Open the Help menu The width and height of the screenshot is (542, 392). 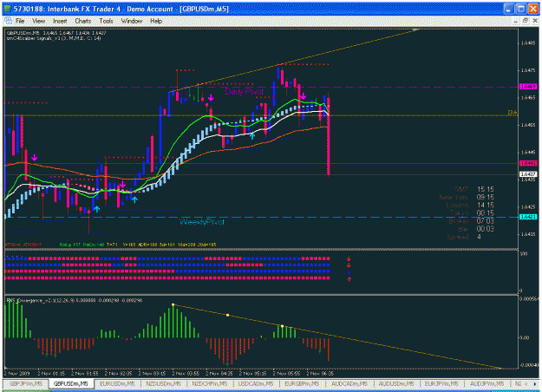pos(156,21)
